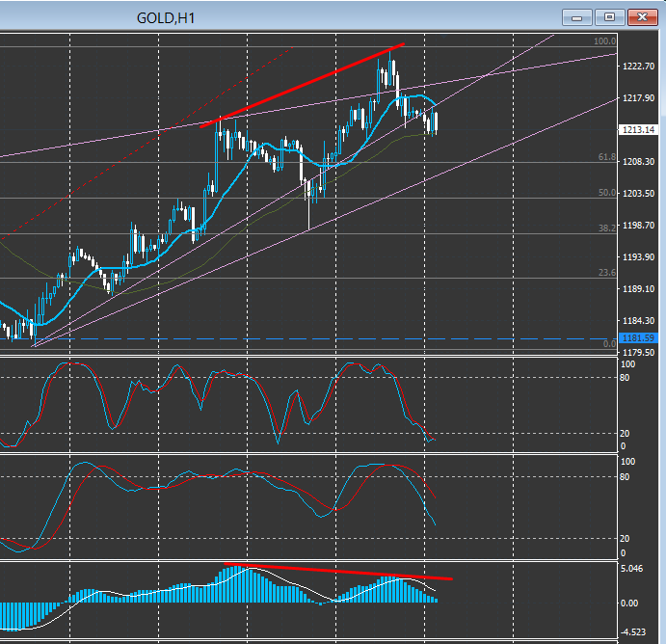Select the Fibonacci 50.0 level label
Screen dimensions: 666x644
[x=606, y=193]
